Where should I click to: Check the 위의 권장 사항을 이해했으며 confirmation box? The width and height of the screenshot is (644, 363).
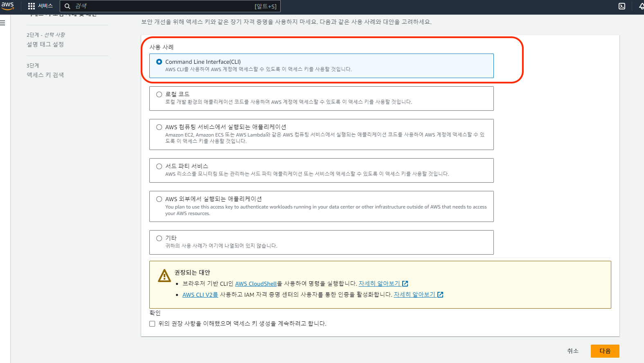pos(152,324)
